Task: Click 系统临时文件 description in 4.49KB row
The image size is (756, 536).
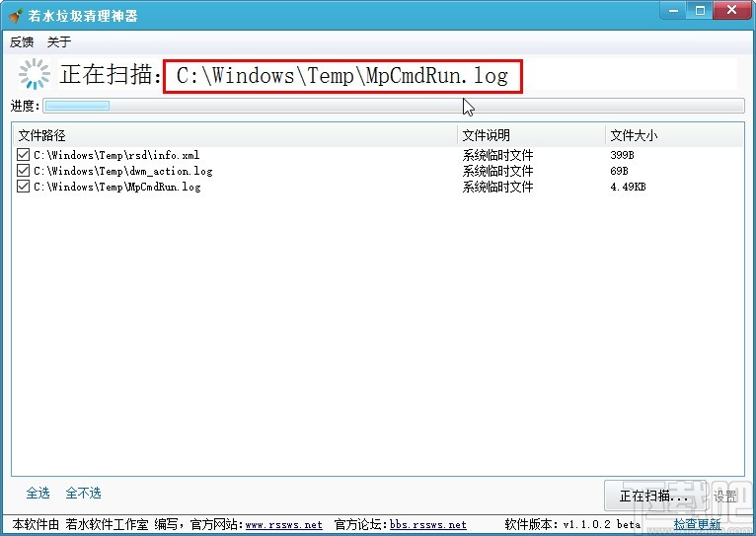Action: point(497,187)
